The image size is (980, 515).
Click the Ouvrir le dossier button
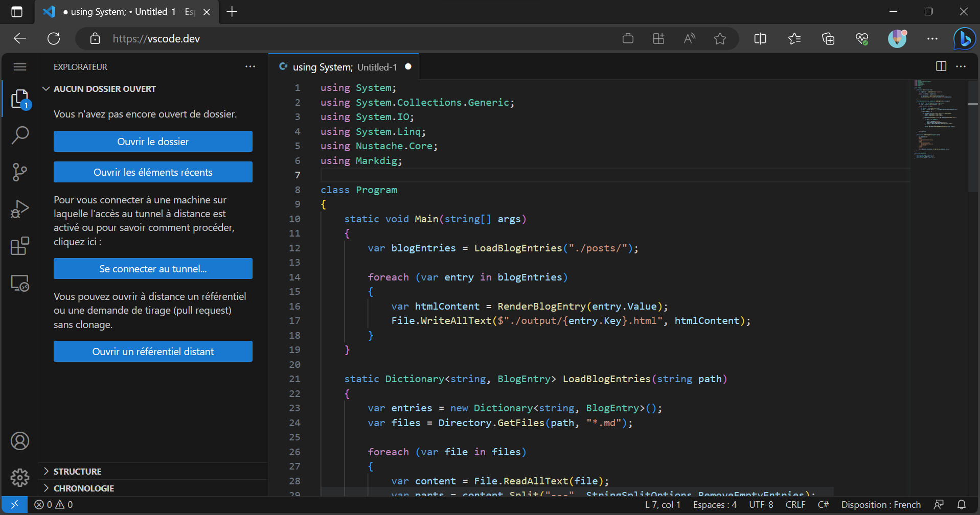click(x=152, y=141)
